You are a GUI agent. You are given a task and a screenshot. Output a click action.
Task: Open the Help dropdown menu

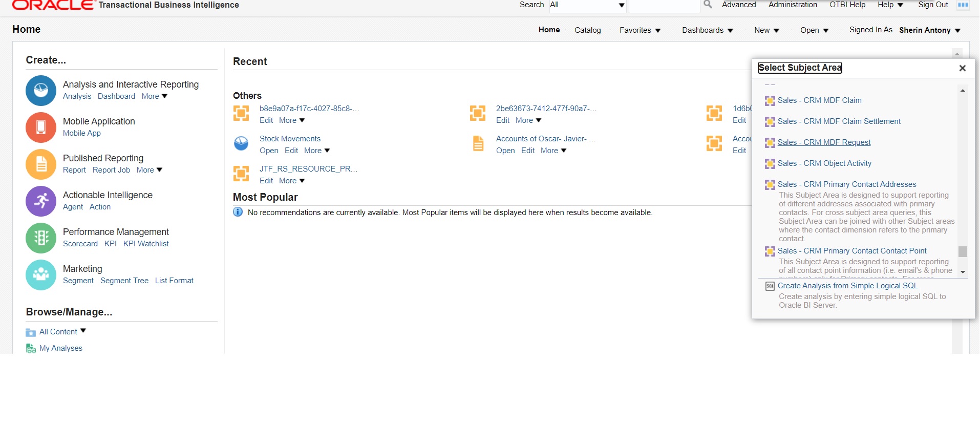point(890,5)
